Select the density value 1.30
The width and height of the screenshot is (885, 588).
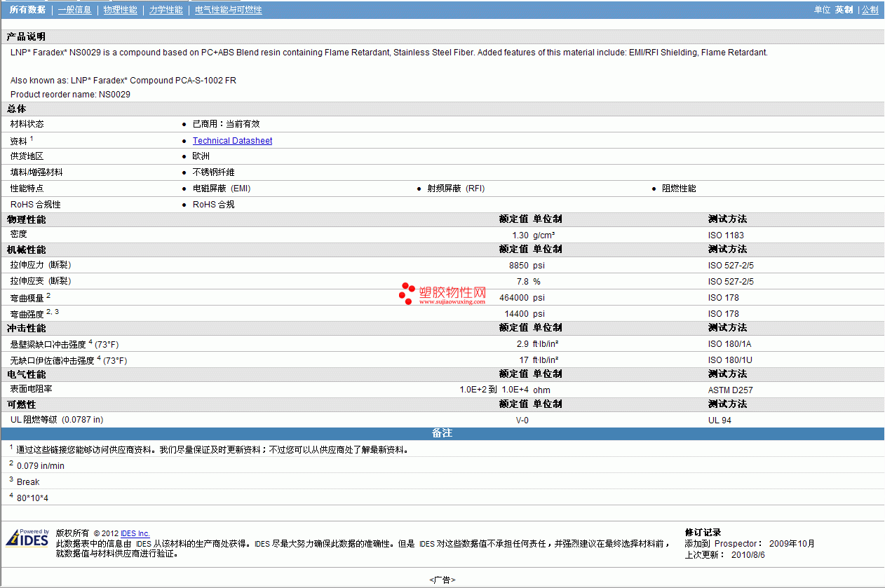point(520,235)
